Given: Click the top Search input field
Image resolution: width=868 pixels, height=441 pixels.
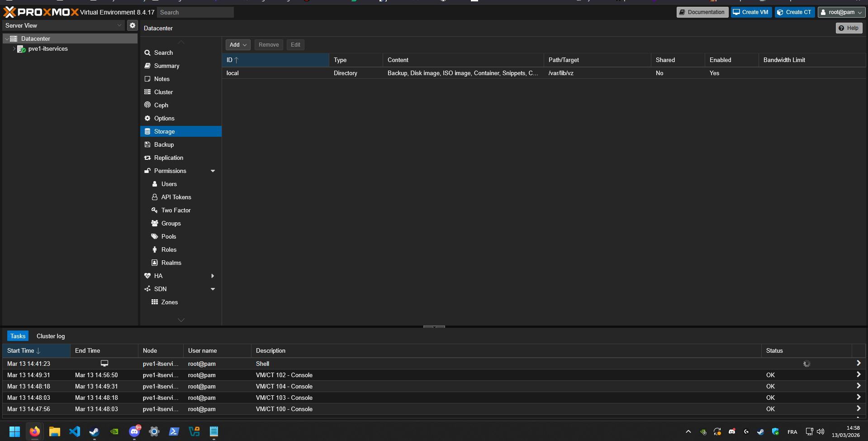Looking at the screenshot, I should click(x=195, y=12).
